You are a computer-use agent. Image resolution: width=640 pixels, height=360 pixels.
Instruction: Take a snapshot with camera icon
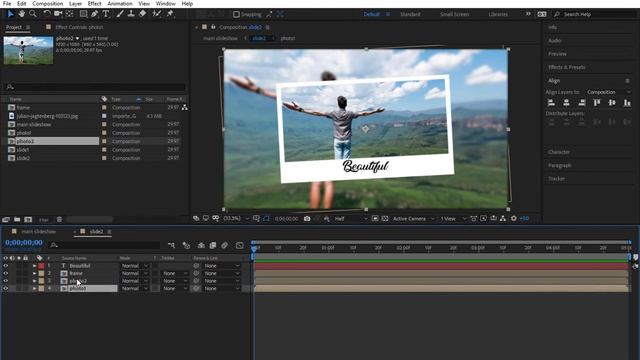(307, 219)
